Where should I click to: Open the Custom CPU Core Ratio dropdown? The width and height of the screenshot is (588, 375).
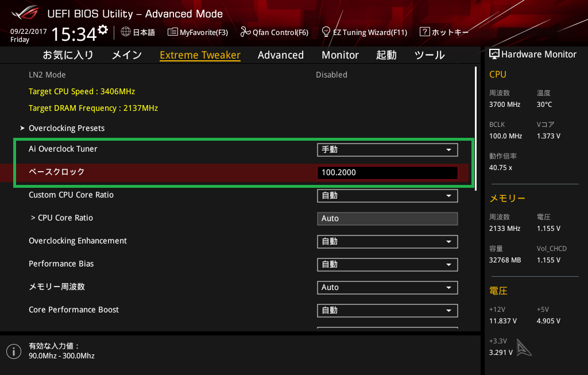click(388, 196)
